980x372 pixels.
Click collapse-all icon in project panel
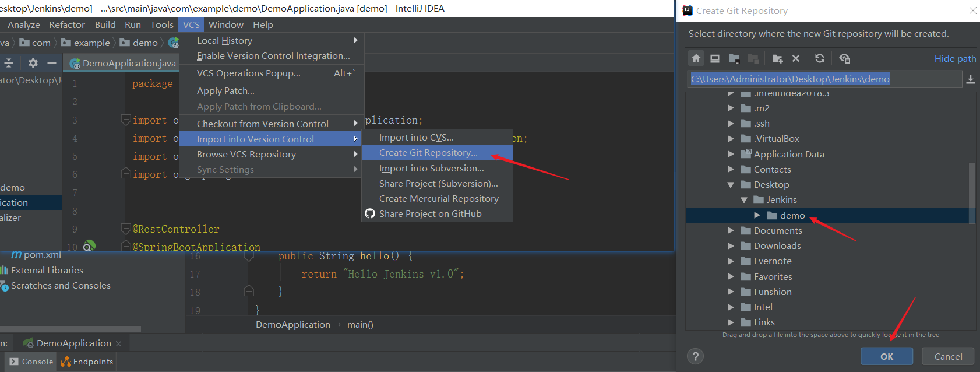[x=9, y=63]
